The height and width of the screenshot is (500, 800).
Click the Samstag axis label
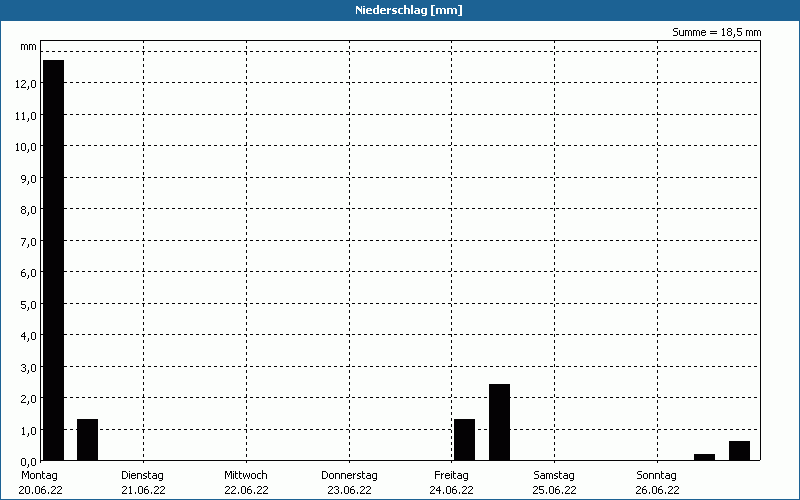[x=554, y=476]
